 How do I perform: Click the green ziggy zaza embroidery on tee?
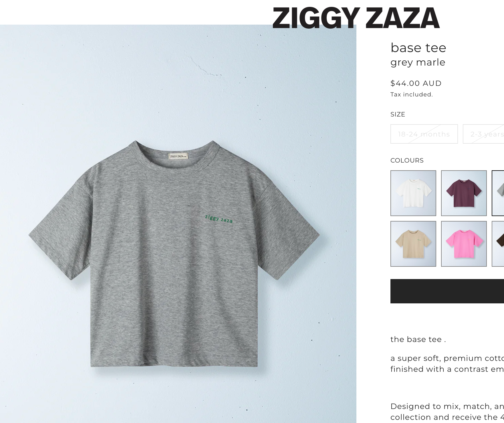pyautogui.click(x=219, y=219)
